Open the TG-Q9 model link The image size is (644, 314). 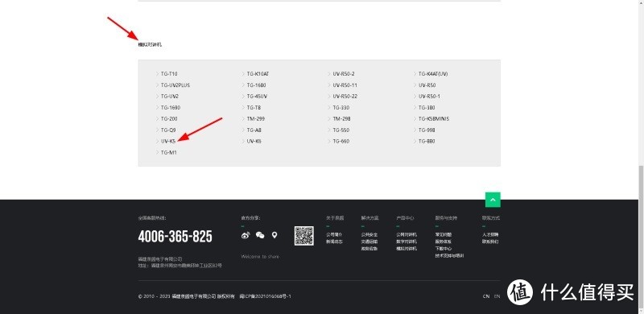pos(168,130)
